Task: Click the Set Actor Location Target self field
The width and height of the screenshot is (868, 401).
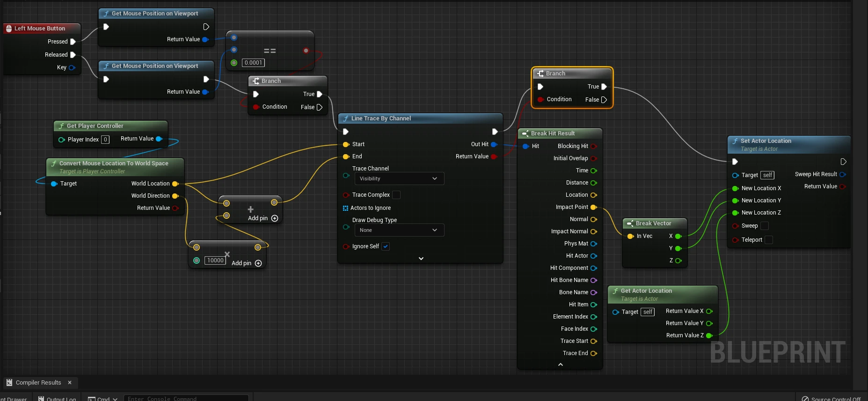Action: click(767, 175)
